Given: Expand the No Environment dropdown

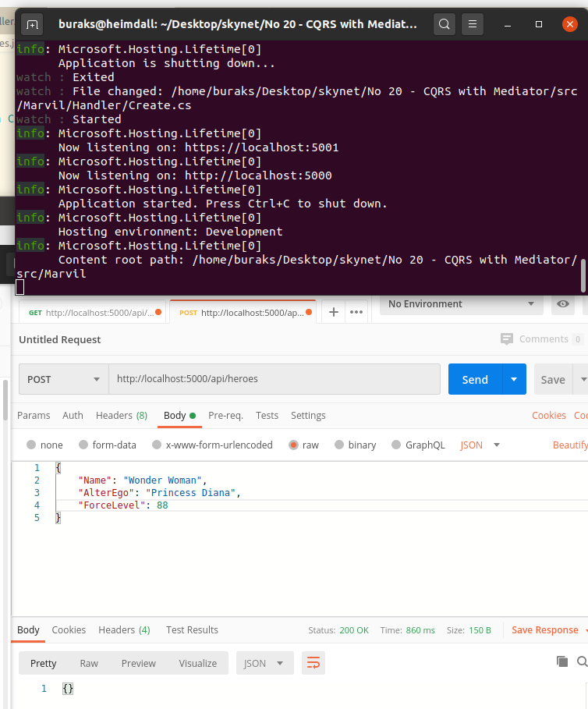Looking at the screenshot, I should [460, 304].
